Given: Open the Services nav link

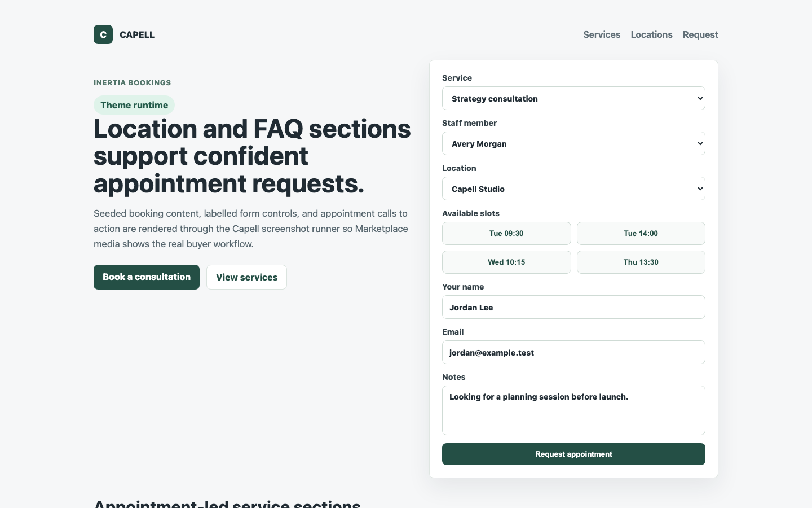Looking at the screenshot, I should pos(602,34).
